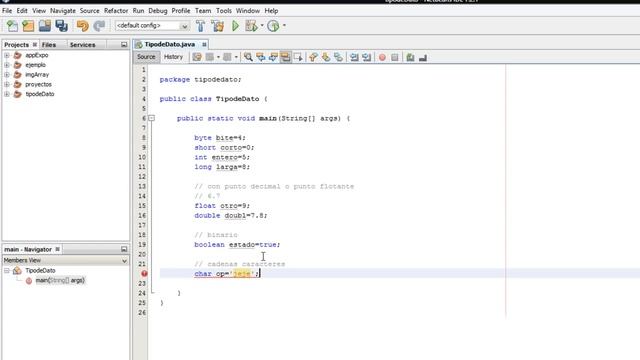Open the Refactor menu
Image resolution: width=640 pixels, height=360 pixels.
click(x=116, y=11)
